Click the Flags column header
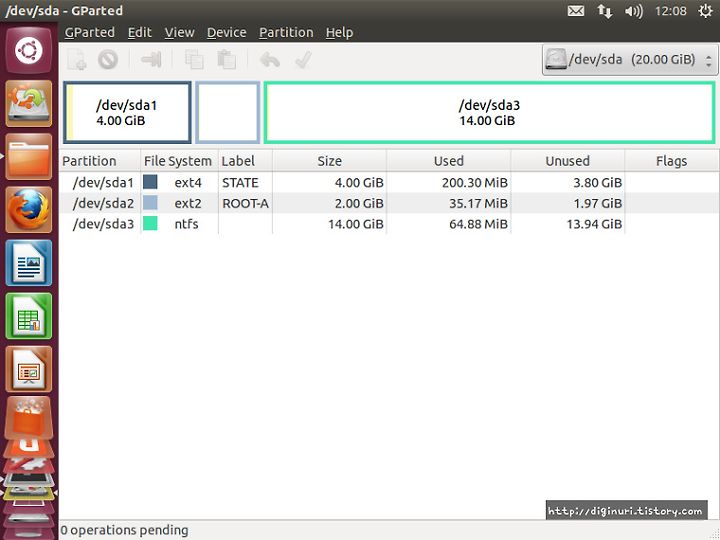This screenshot has width=720, height=540. point(671,161)
